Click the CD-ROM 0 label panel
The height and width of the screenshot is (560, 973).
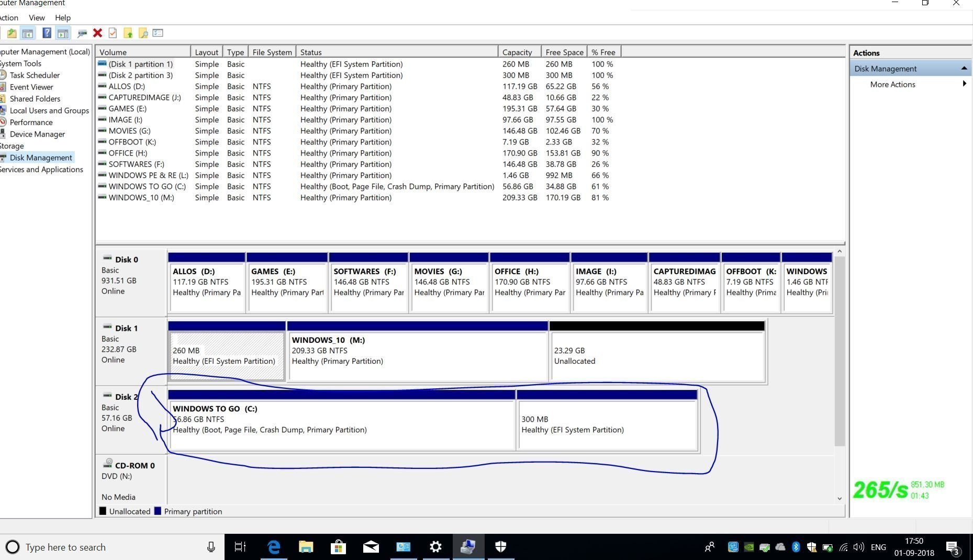[131, 480]
